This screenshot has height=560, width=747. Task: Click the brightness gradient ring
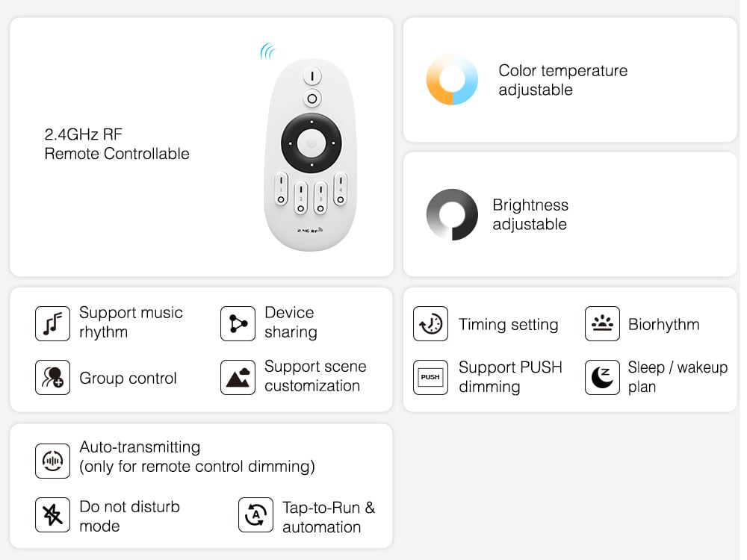[x=452, y=214]
